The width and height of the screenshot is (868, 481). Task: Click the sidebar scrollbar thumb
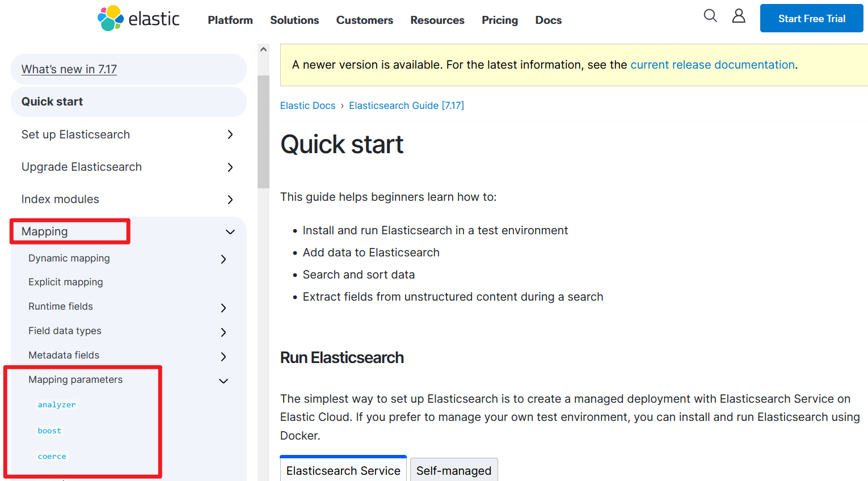tap(263, 132)
